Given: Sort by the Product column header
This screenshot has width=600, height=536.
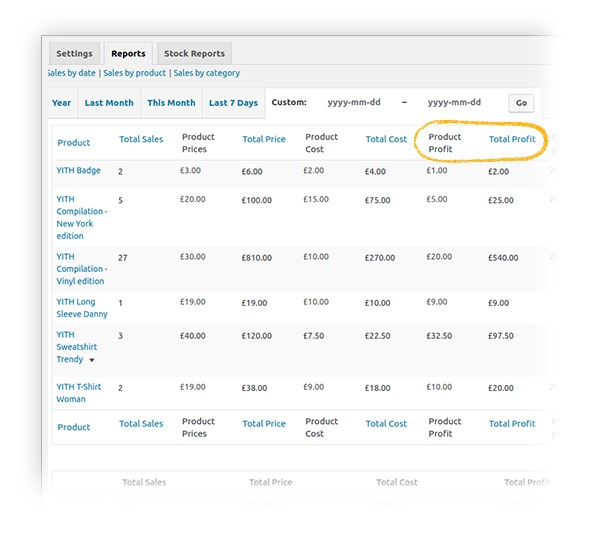Looking at the screenshot, I should [74, 143].
